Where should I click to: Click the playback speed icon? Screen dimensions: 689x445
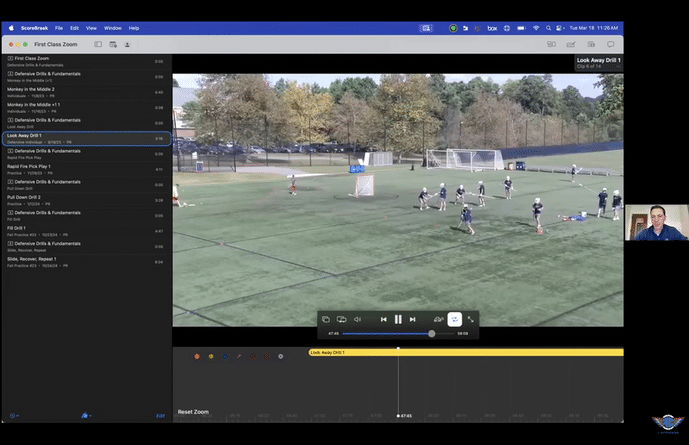[x=438, y=319]
